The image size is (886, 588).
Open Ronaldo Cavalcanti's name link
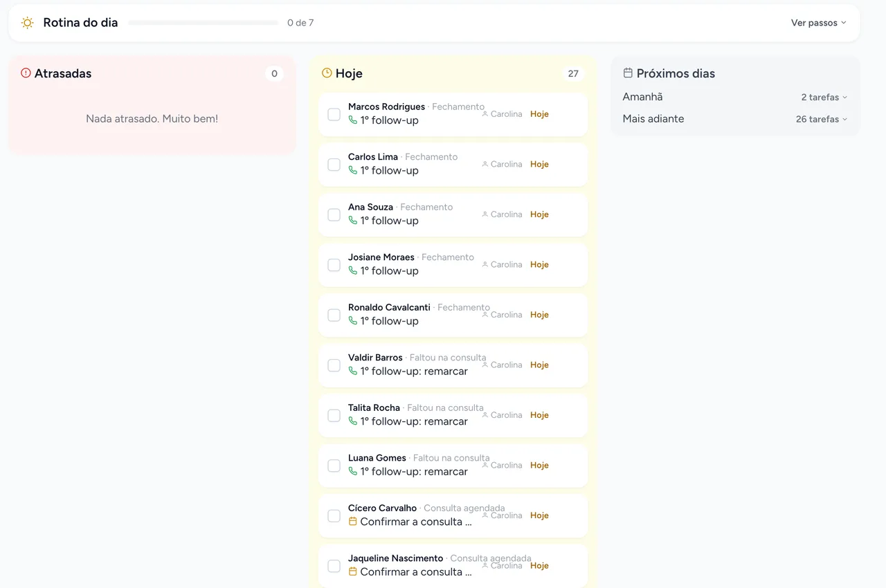click(x=389, y=307)
